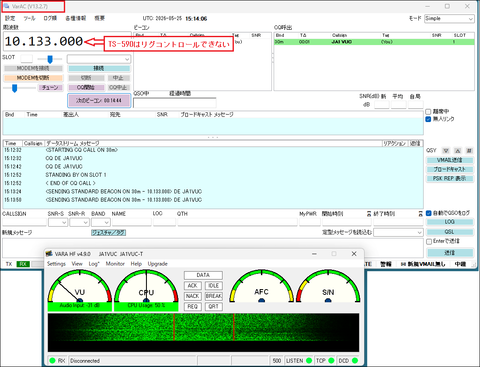Click the QSY down arrow icon

(x=446, y=151)
